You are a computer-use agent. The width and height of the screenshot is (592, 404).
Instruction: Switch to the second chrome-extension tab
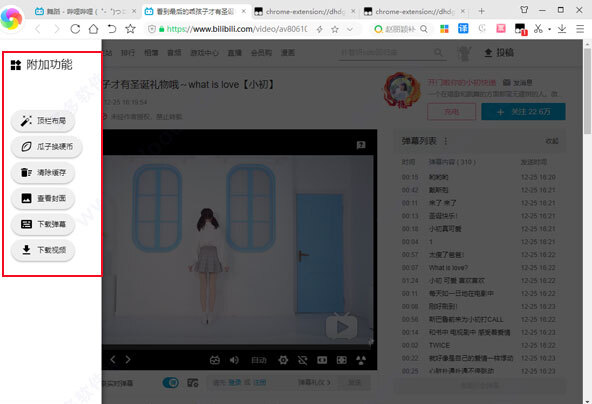click(415, 11)
